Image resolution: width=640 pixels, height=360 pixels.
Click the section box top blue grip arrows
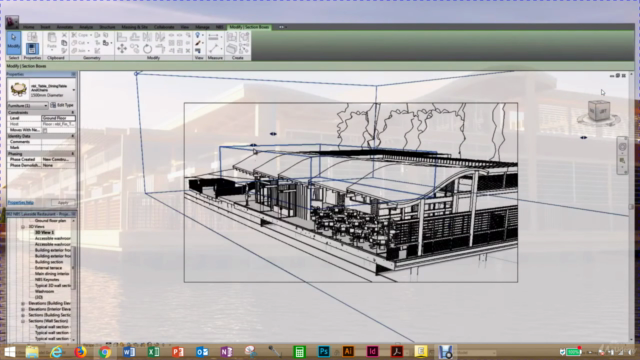pos(273,134)
